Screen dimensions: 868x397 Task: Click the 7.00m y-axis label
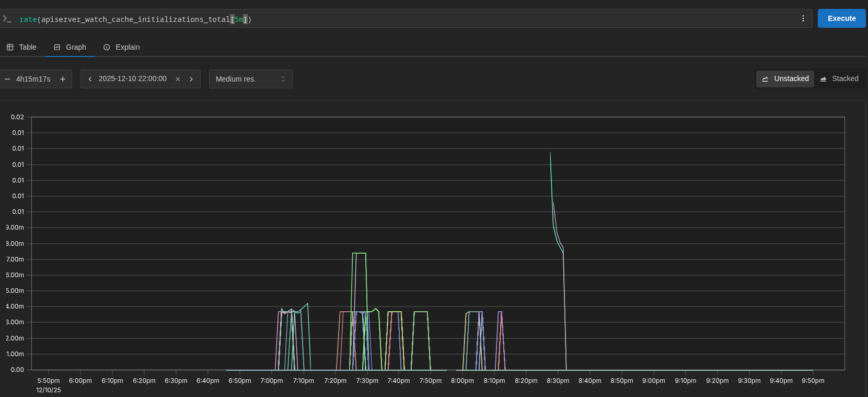(15, 259)
